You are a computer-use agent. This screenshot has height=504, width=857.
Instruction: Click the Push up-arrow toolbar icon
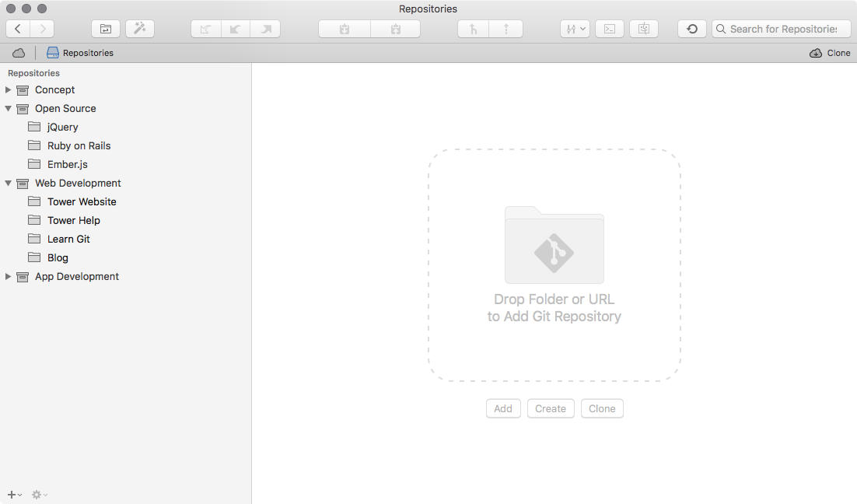[505, 28]
